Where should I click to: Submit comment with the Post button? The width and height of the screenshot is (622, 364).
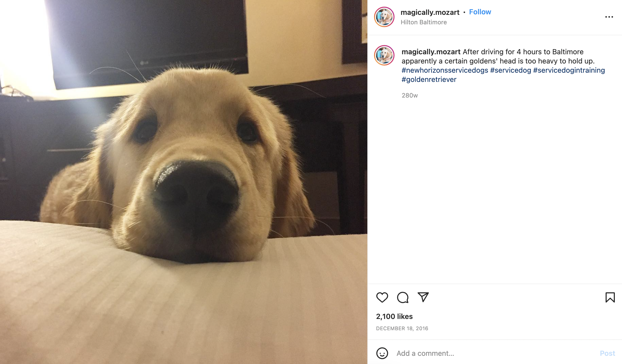click(x=607, y=353)
